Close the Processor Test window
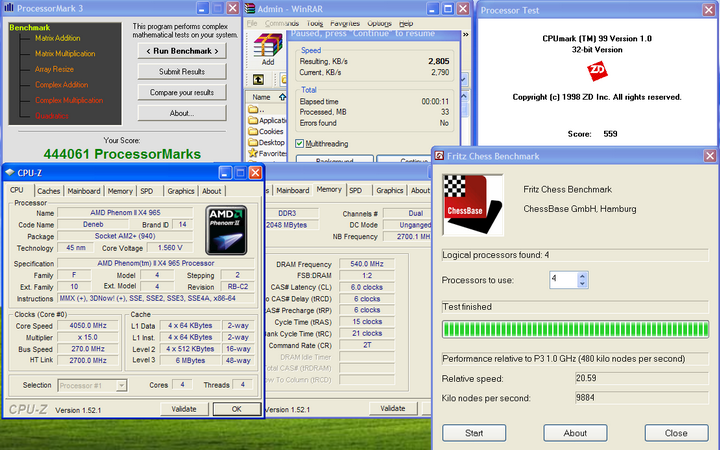The width and height of the screenshot is (720, 450). pyautogui.click(x=709, y=10)
